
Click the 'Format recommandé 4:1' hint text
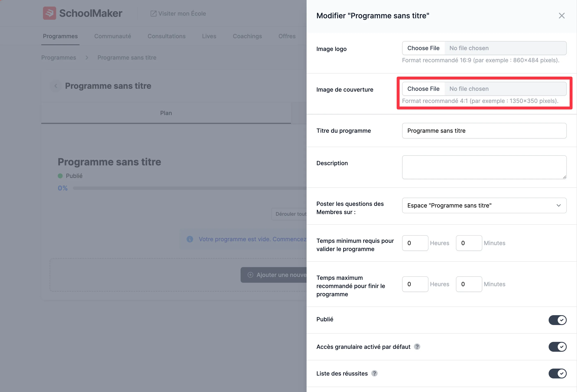[x=480, y=101]
